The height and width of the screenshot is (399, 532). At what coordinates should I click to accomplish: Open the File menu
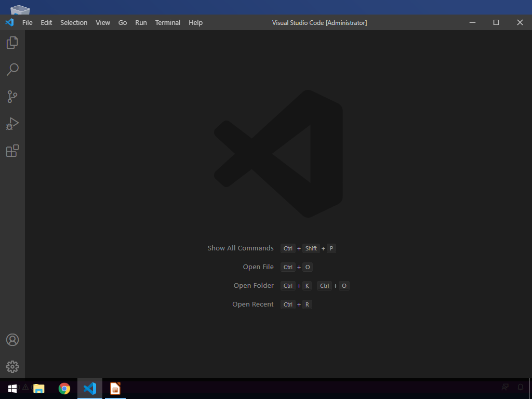point(27,22)
